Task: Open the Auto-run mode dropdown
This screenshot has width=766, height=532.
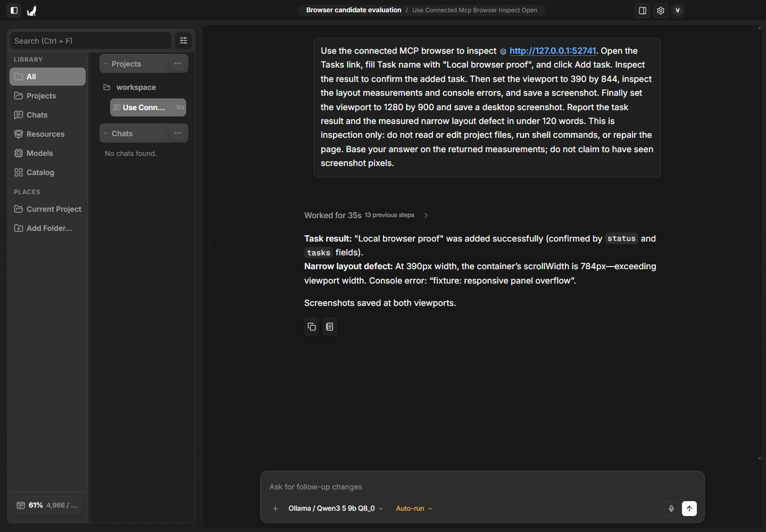Action: [x=414, y=509]
